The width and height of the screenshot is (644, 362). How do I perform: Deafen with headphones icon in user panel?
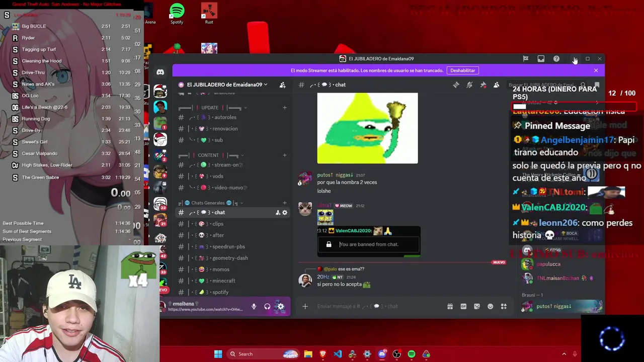point(267,307)
